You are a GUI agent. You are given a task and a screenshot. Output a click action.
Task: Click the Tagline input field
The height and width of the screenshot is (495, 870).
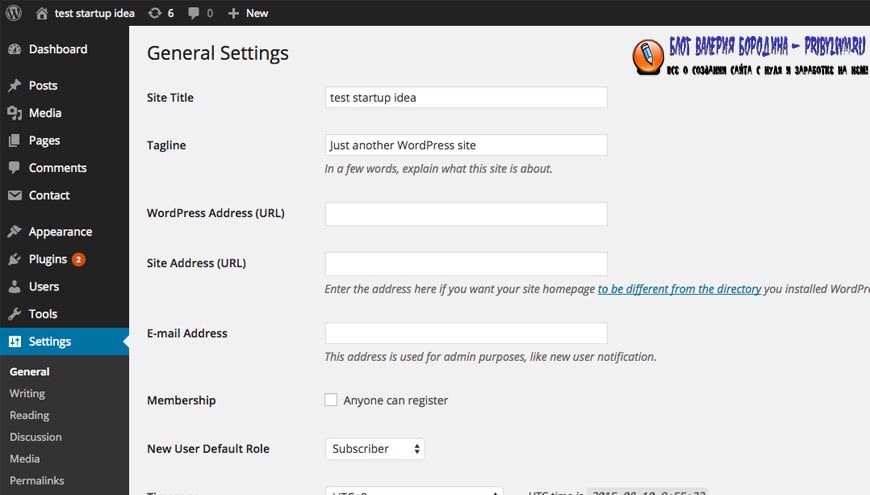click(x=466, y=145)
